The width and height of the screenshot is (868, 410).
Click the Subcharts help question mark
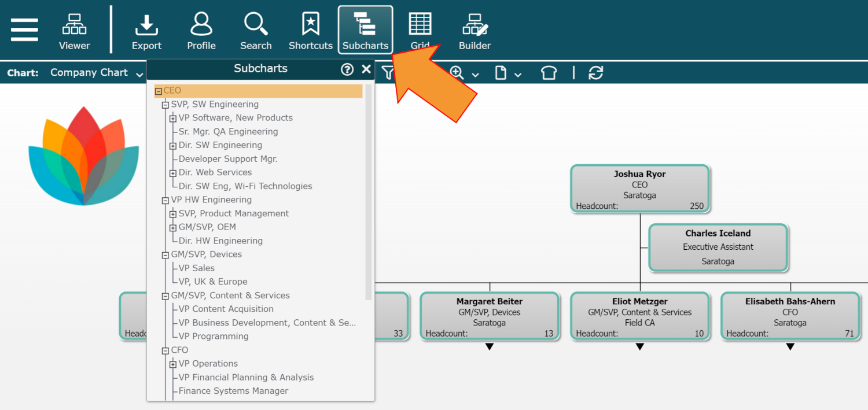[347, 69]
